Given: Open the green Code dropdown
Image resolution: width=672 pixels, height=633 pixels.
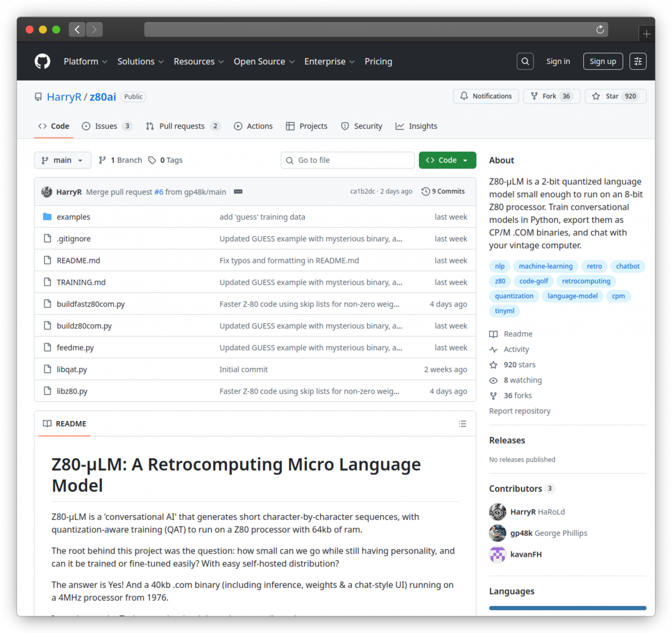Looking at the screenshot, I should tap(447, 160).
